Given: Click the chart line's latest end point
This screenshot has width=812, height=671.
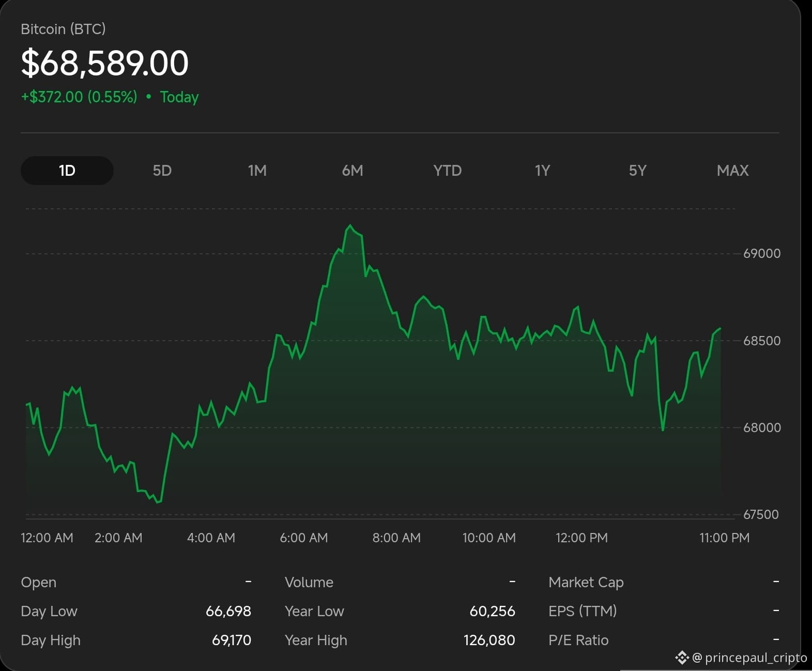Looking at the screenshot, I should [x=720, y=328].
